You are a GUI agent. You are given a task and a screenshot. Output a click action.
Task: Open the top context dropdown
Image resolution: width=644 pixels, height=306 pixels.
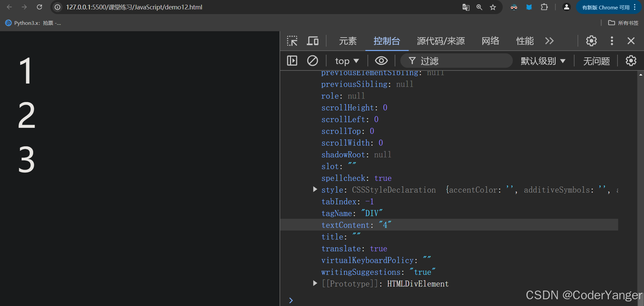(347, 61)
